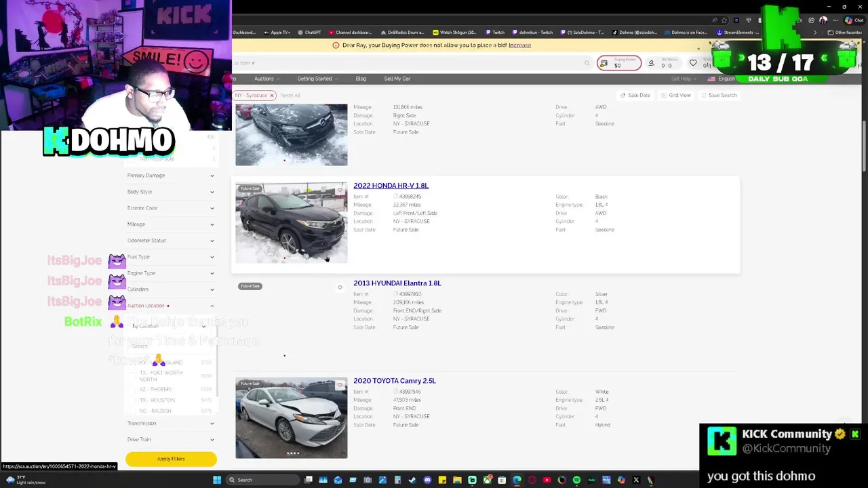Open the By Location dropdown
Screen dimensions: 868x488
(x=170, y=326)
